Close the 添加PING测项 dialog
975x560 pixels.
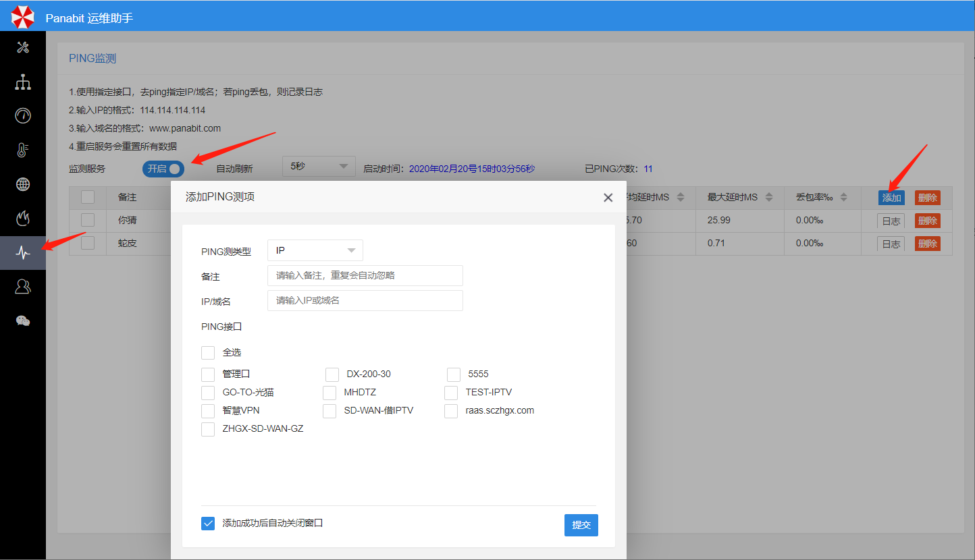pos(608,198)
